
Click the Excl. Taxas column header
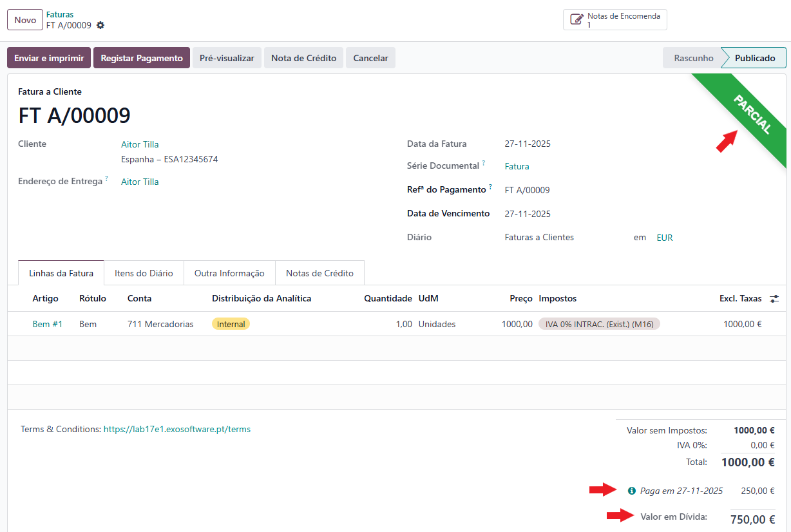click(x=741, y=298)
